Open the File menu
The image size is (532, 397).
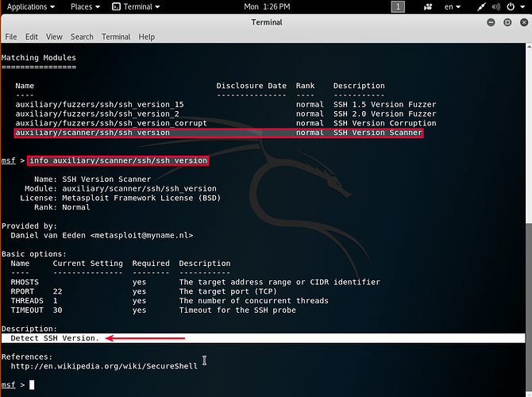tap(11, 37)
